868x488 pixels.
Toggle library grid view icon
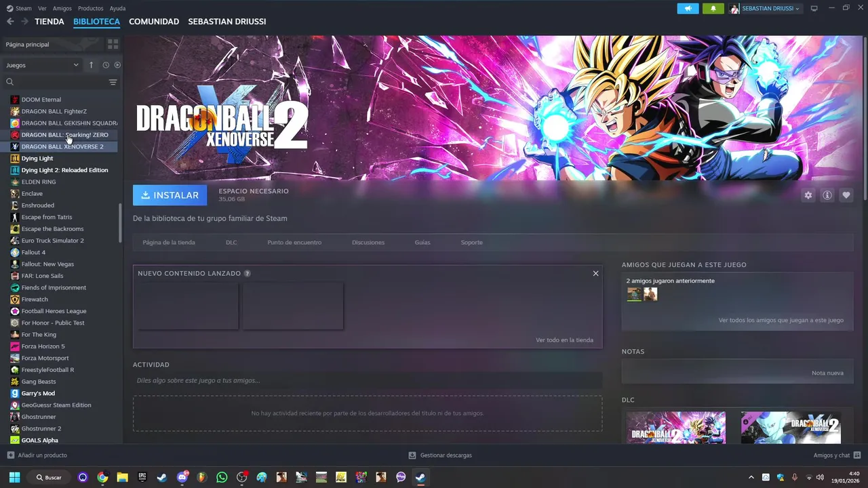(x=113, y=44)
